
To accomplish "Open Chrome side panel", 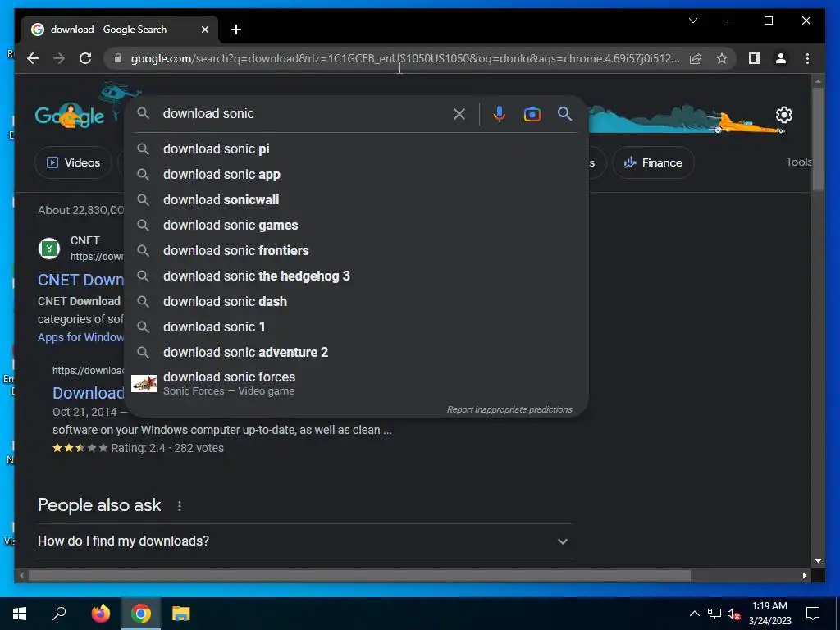I will coord(755,58).
